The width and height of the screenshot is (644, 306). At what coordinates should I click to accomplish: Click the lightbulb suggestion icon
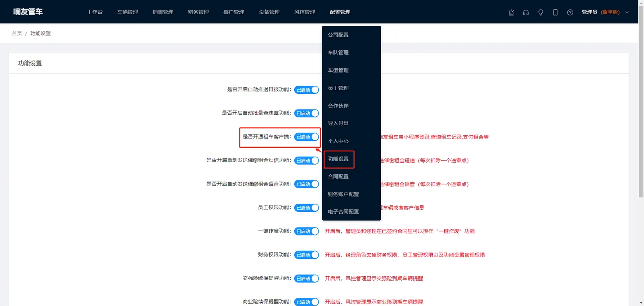tap(541, 12)
